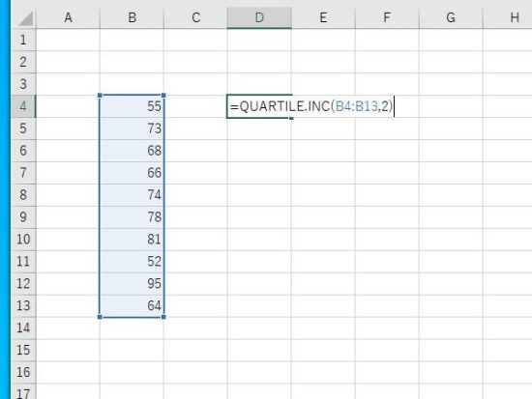Click cell with value 64
Image resolution: width=532 pixels, height=399 pixels.
(x=132, y=306)
